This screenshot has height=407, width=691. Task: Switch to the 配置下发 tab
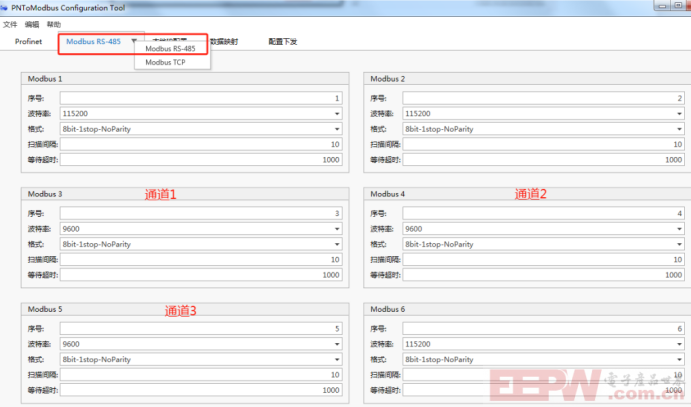coord(282,41)
